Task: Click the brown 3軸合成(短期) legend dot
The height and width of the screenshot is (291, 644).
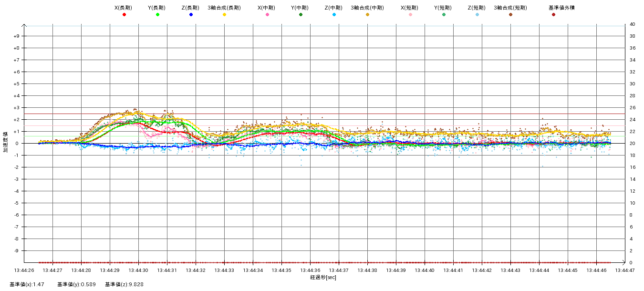Action: (x=510, y=15)
